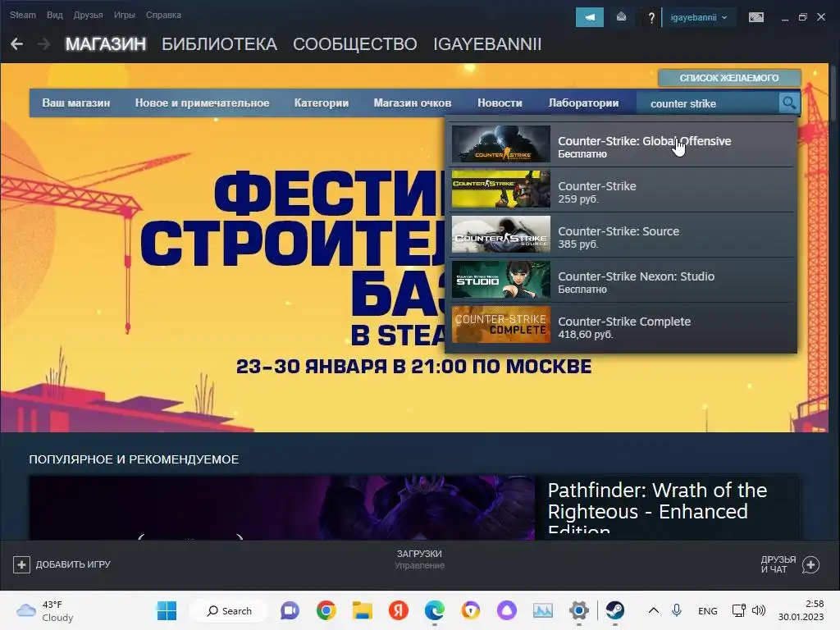
Task: Open the IGAYEBANNII profile tab
Action: (487, 44)
